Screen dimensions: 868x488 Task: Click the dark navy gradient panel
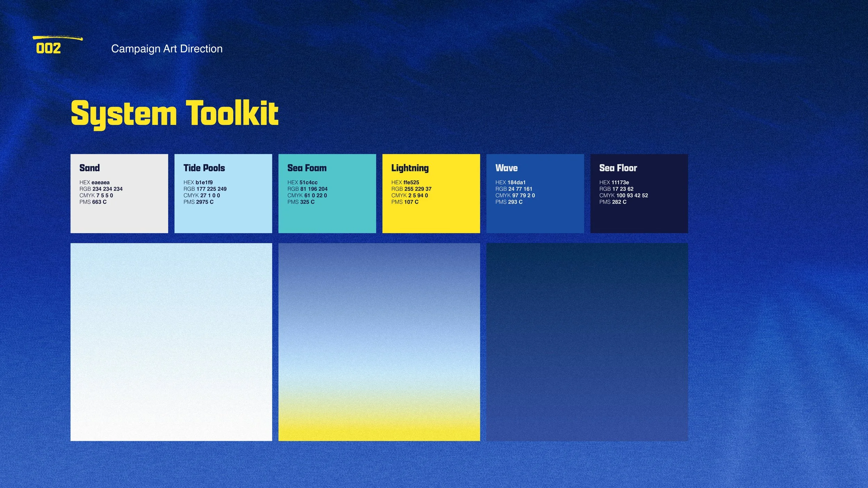click(x=587, y=342)
